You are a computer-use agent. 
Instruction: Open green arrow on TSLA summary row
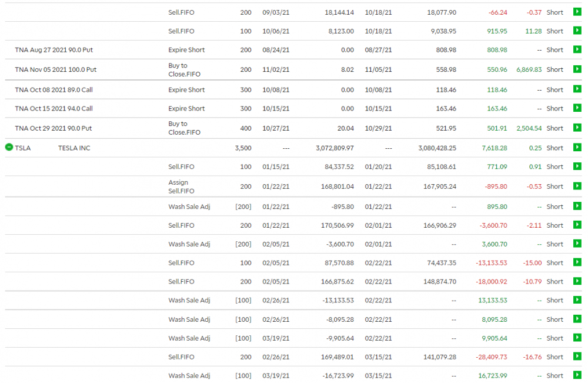[577, 148]
